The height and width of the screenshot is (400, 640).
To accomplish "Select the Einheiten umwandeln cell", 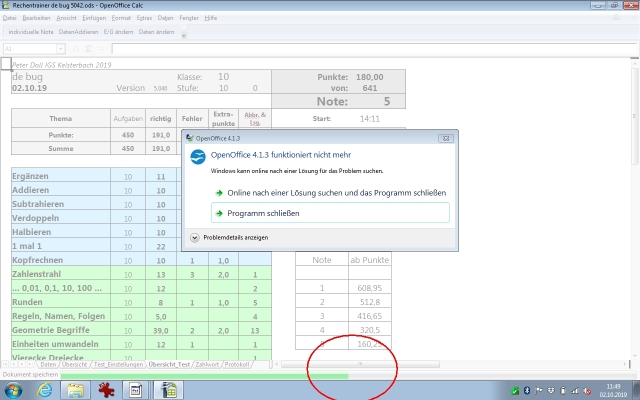I will coord(61,344).
